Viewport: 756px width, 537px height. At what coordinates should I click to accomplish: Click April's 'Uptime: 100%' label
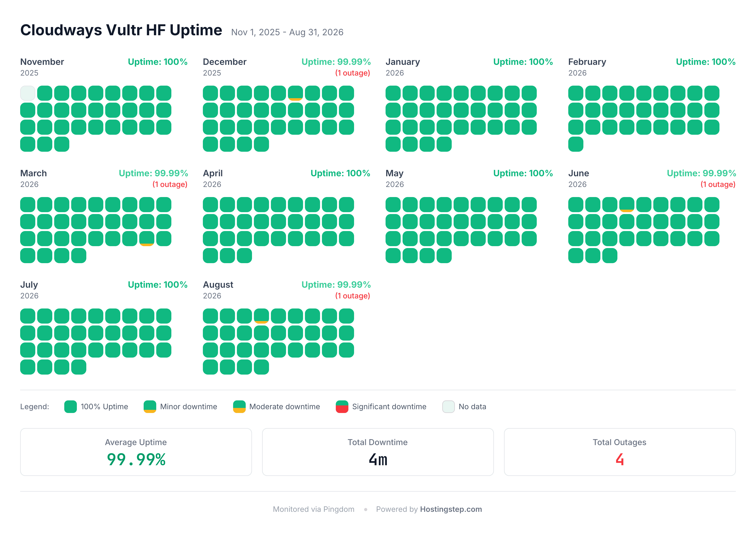click(x=340, y=173)
